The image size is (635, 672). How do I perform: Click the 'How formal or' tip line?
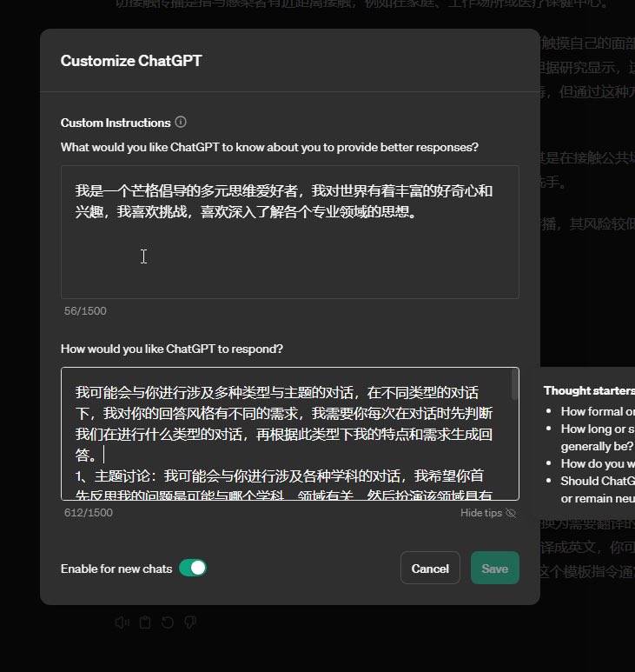(598, 411)
